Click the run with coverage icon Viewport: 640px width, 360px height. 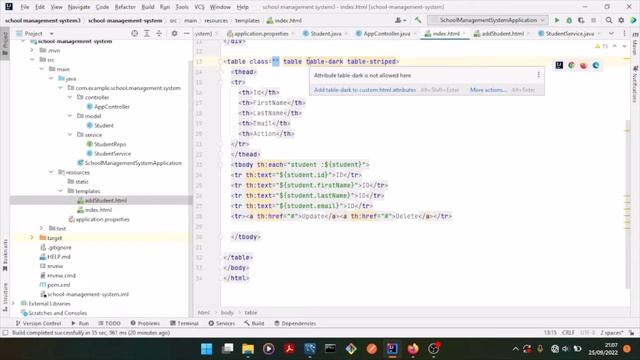[x=581, y=20]
